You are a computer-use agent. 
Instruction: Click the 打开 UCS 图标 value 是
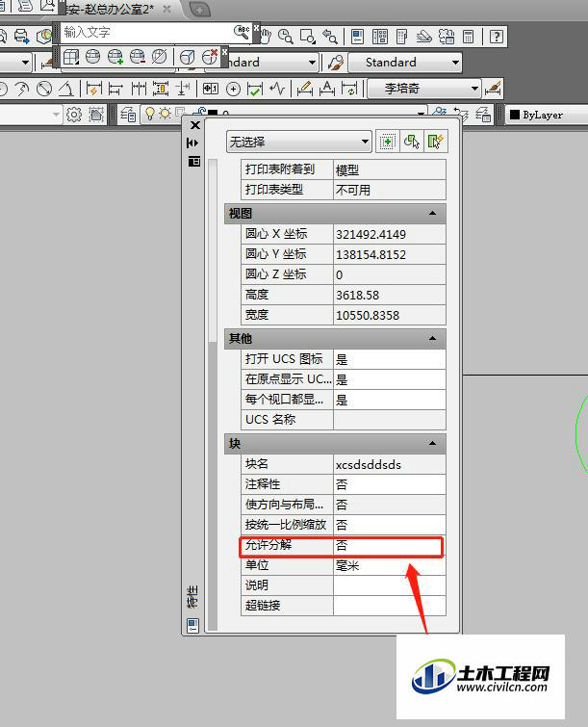point(389,359)
